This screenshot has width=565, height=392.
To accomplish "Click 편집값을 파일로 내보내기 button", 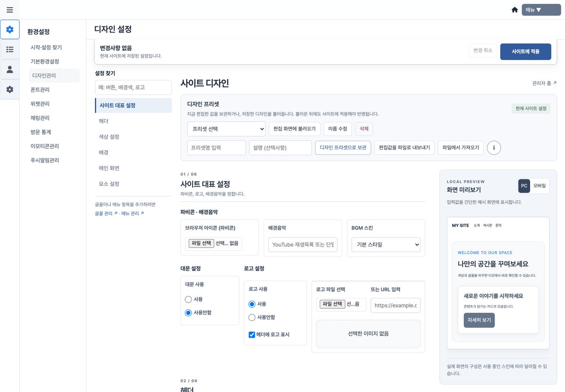I will point(404,148).
